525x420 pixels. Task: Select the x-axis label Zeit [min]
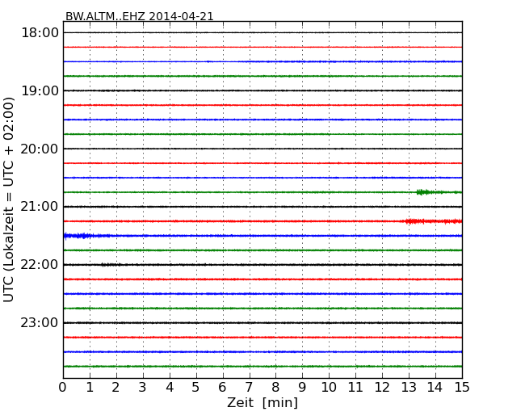point(262,402)
